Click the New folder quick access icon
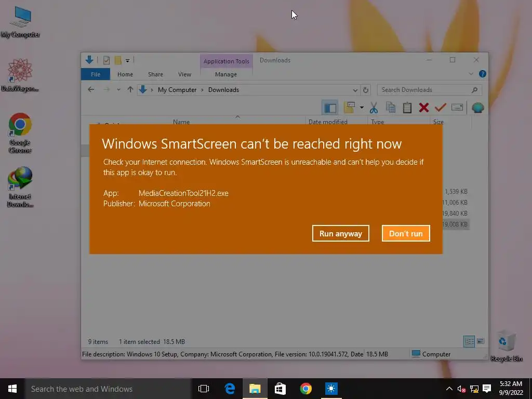The height and width of the screenshot is (399, 532). (x=118, y=60)
